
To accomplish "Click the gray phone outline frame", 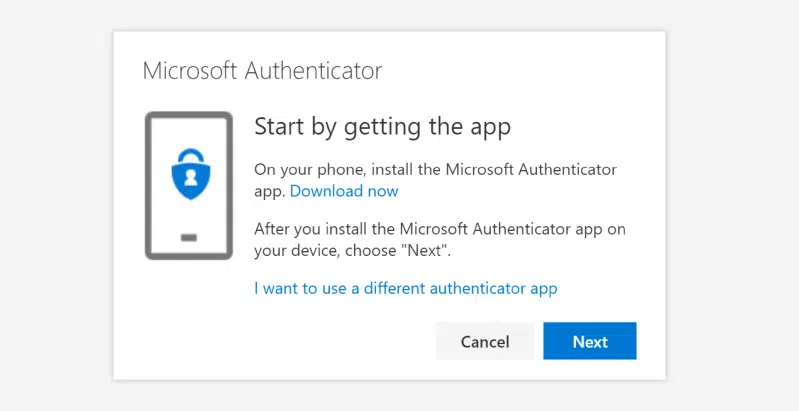I will (x=189, y=186).
